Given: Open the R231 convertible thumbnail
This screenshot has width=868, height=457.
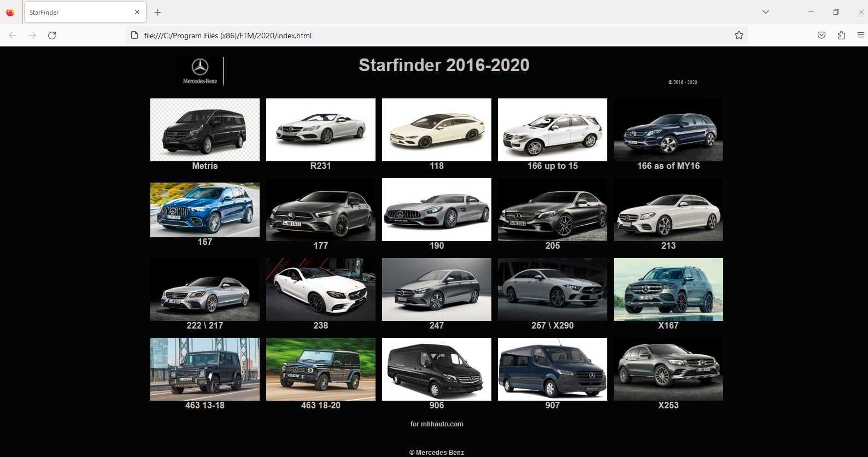Looking at the screenshot, I should [x=321, y=130].
